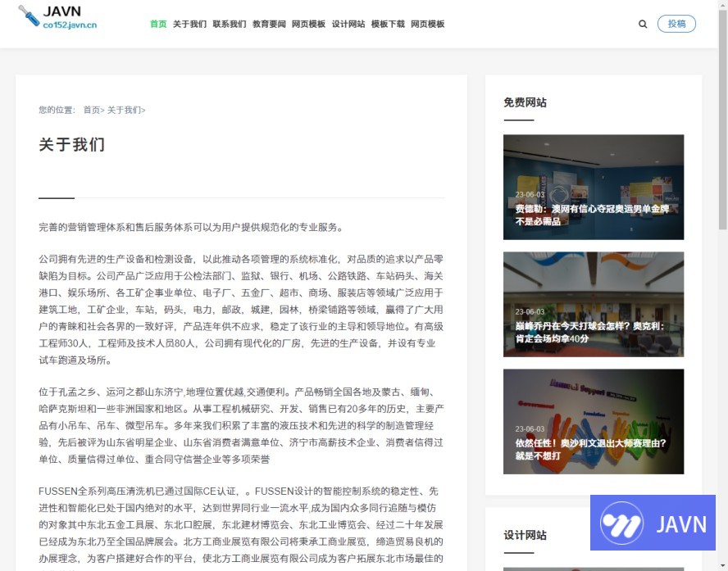
Task: Click breadcrumb link 关于我们
Action: click(124, 110)
